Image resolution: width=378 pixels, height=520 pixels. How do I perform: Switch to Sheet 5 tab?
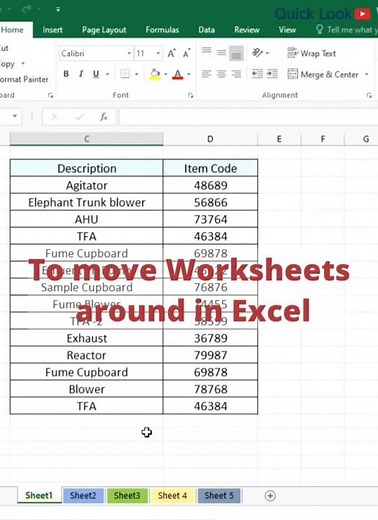(219, 495)
